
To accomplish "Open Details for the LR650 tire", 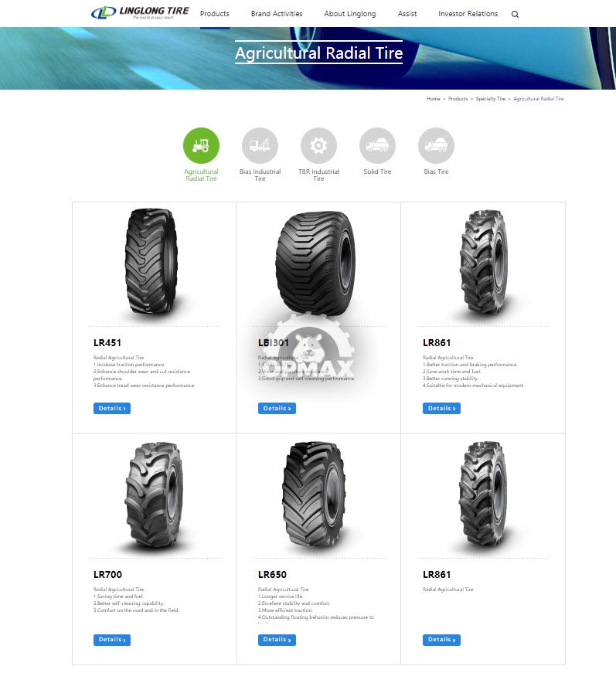I will [277, 640].
